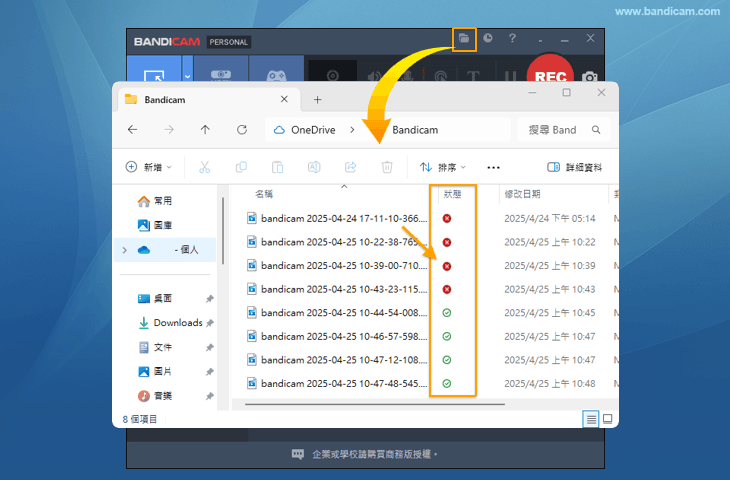Open the See more ellipsis menu

[493, 168]
